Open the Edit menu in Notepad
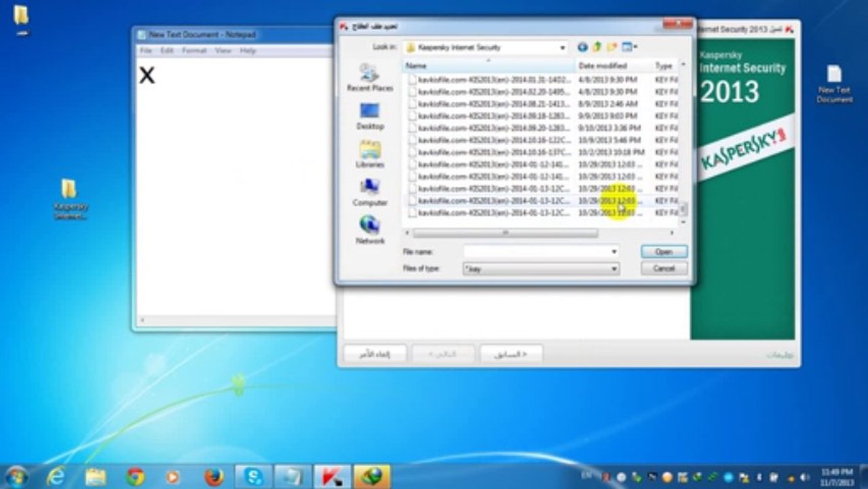868x489 pixels. [167, 51]
